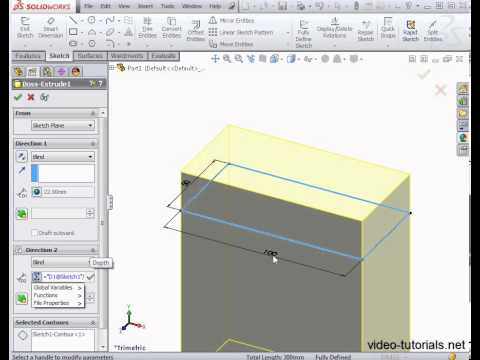The height and width of the screenshot is (360, 480).
Task: Click Linear Sketch Pattern tool
Action: [241, 32]
